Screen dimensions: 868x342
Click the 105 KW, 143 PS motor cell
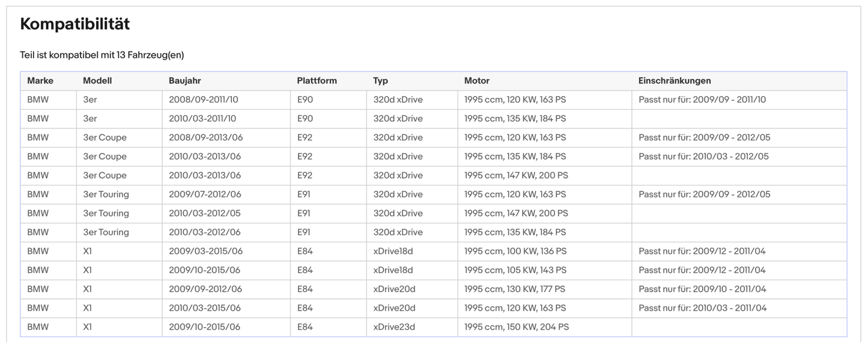[515, 270]
